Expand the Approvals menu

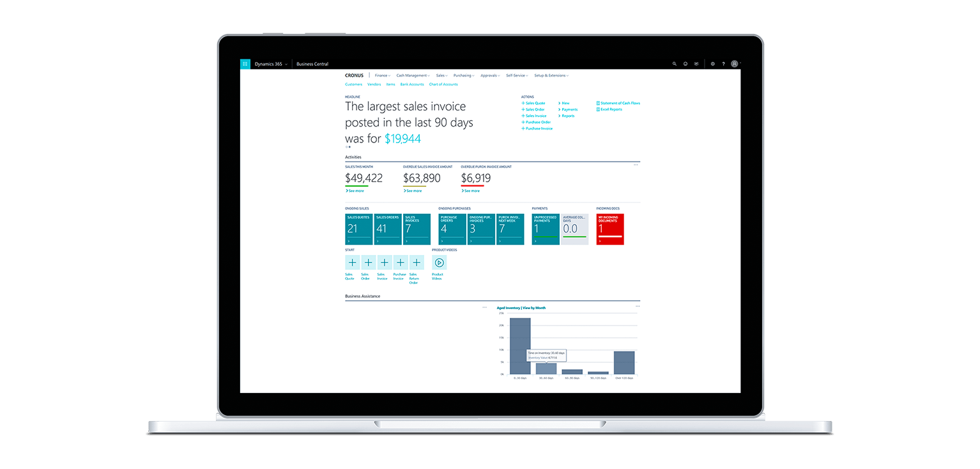(x=491, y=75)
